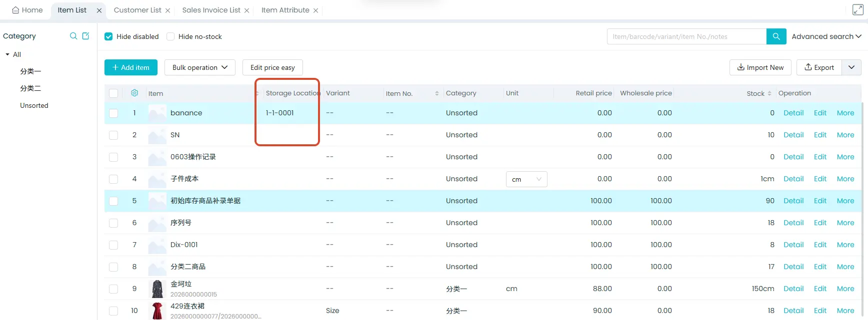This screenshot has width=868, height=320.
Task: Sort by Stock column arrows
Action: [769, 93]
